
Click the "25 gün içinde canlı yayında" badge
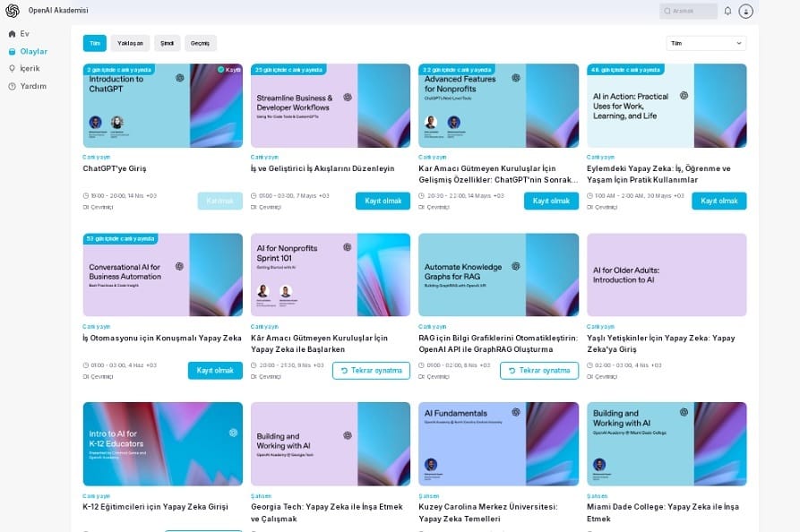288,69
